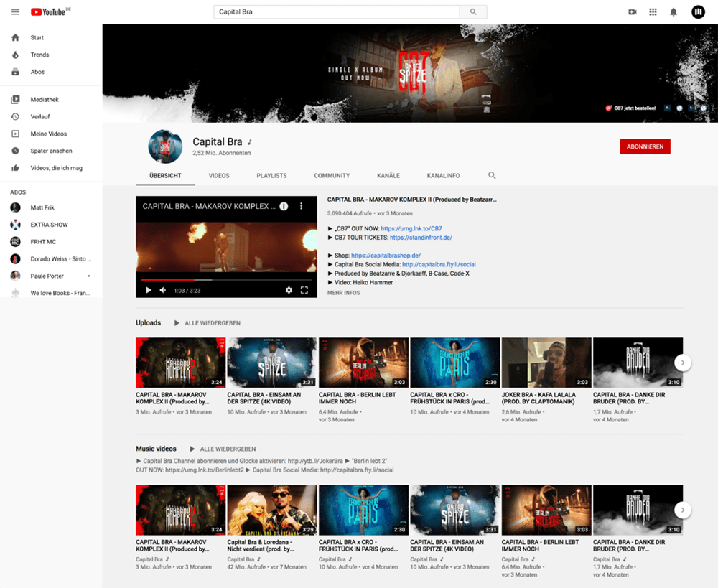Viewport: 718px width, 588px height.
Task: Open player settings gear
Action: 289,290
